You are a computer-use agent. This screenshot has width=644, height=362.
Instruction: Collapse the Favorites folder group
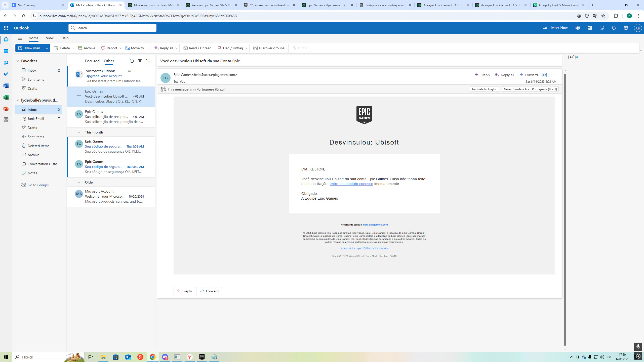[18, 61]
